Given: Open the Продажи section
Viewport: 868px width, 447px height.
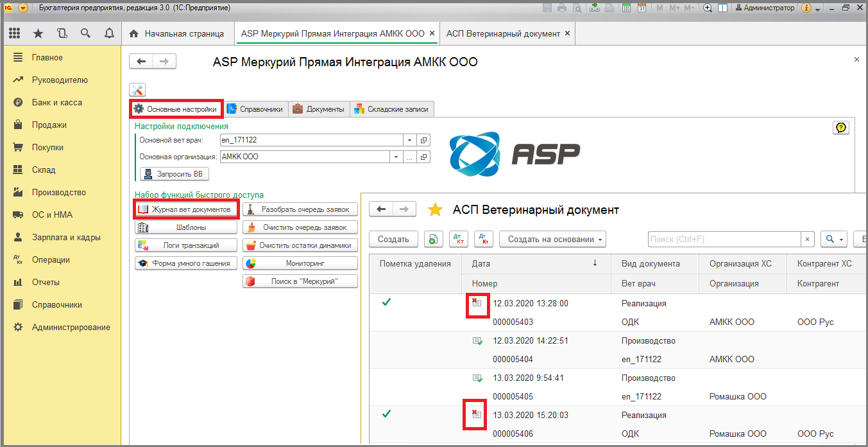Looking at the screenshot, I should click(x=49, y=125).
